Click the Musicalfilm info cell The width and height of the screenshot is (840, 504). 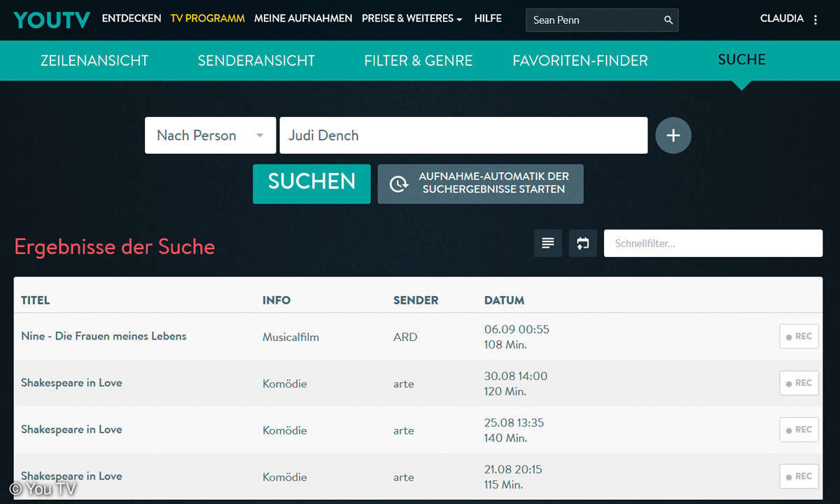click(290, 337)
